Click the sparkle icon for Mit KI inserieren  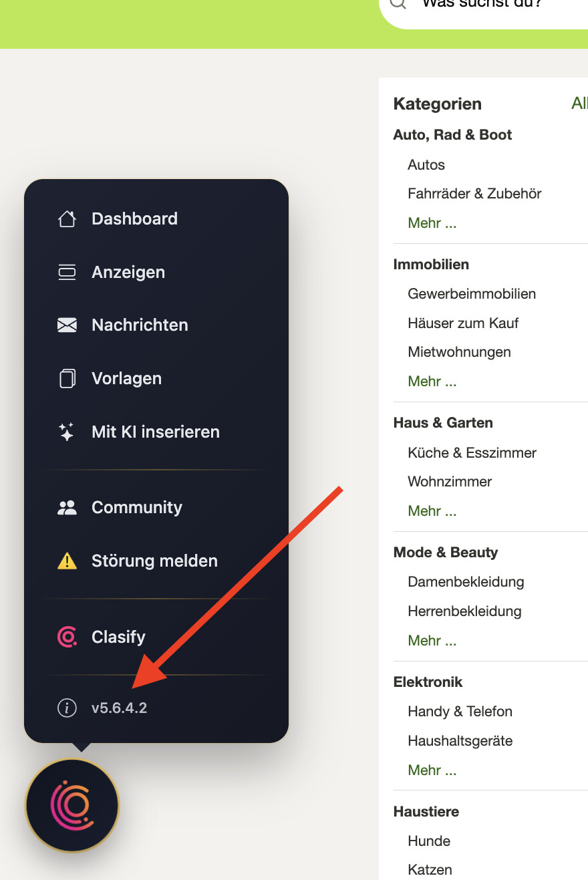[x=67, y=432]
